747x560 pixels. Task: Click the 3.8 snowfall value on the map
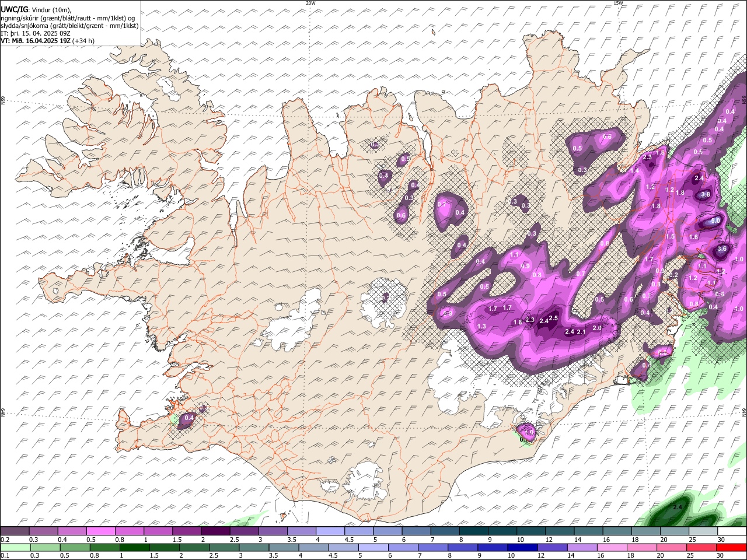click(x=706, y=195)
